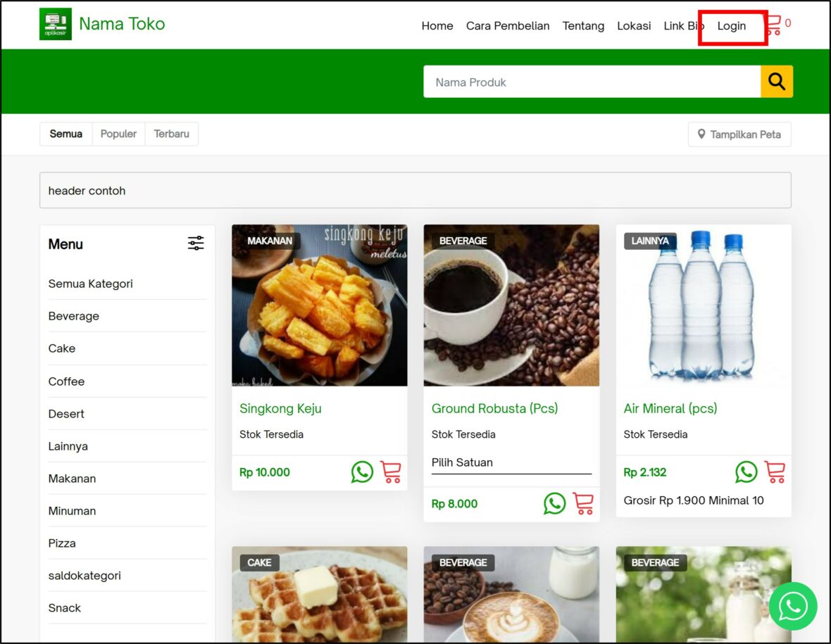Viewport: 831px width, 644px height.
Task: Select the Populer tab
Action: [118, 134]
